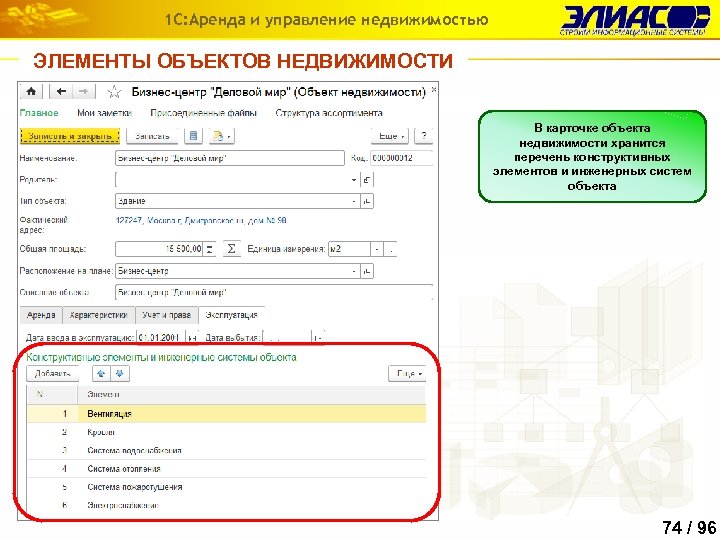Open the Еще menu above the elements table
This screenshot has width=720, height=540.
[x=407, y=373]
